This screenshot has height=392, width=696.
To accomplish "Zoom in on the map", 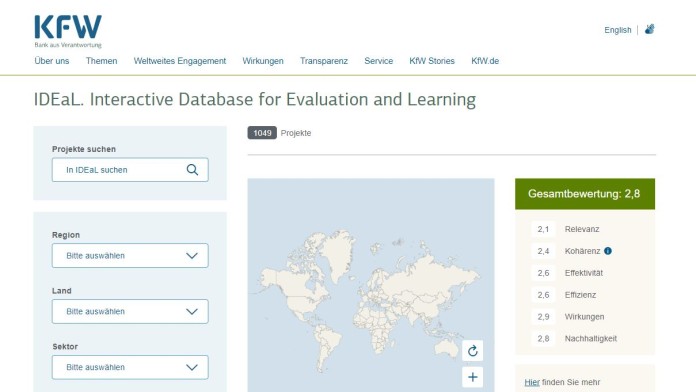I will point(473,377).
